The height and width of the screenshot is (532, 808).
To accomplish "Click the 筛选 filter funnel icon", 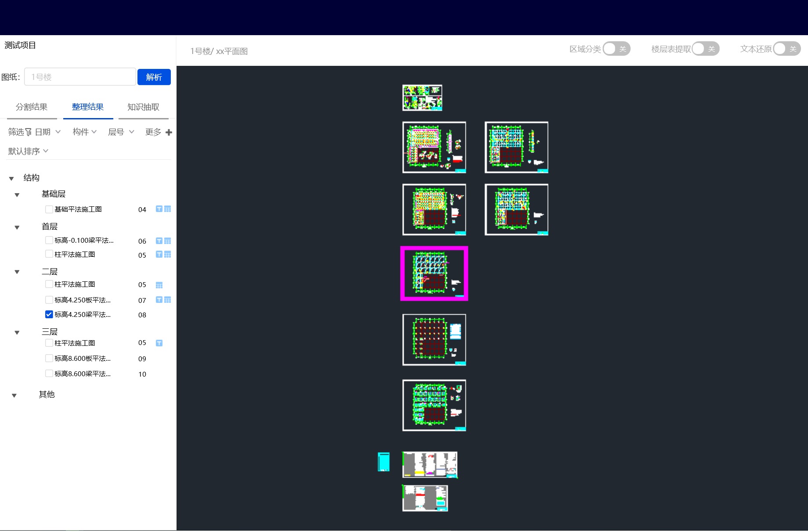I will coord(28,132).
